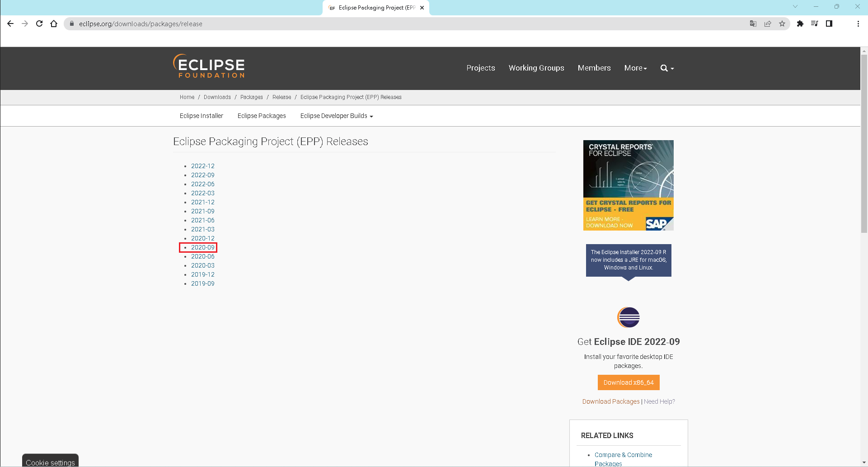
Task: Expand the More dropdown menu
Action: click(635, 68)
